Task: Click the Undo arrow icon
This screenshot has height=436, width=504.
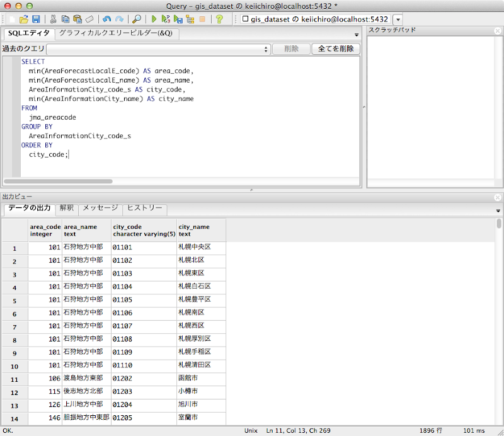Action: coord(106,19)
